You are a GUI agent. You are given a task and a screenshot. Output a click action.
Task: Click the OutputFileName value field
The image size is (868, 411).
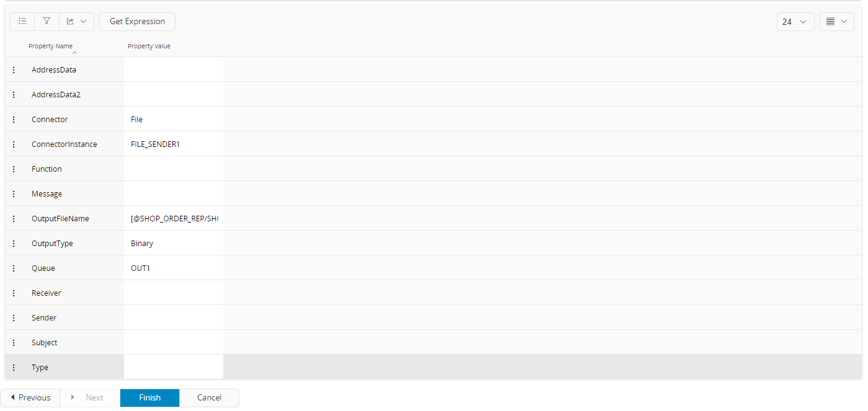click(174, 219)
